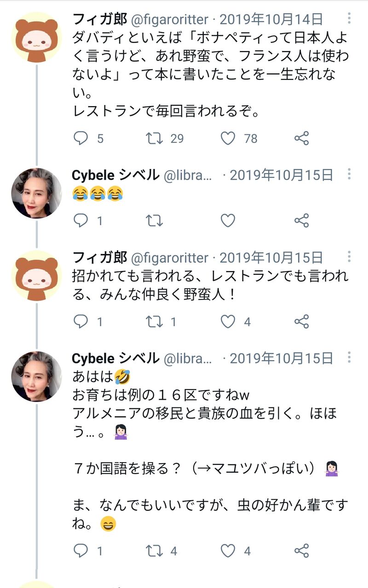Like the 野蛮人 tweet with 4 likes

pos(228,322)
